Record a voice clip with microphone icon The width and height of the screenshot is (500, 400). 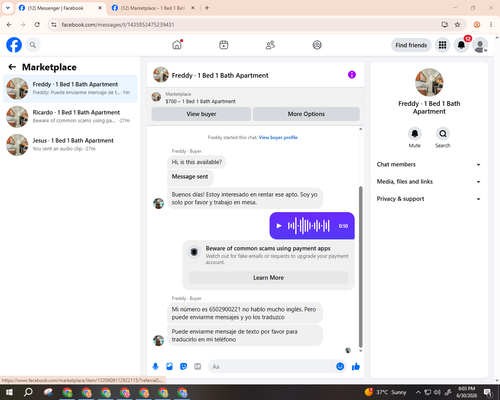pos(155,367)
